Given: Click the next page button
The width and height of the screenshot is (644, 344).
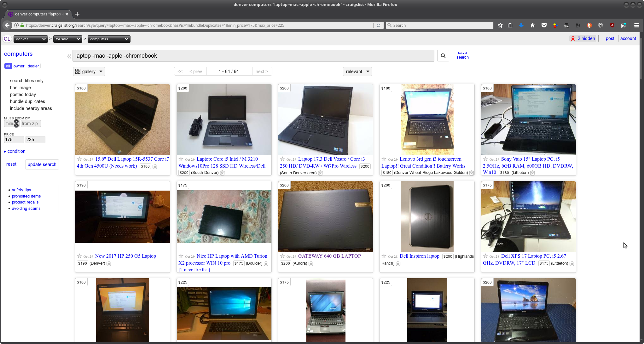Looking at the screenshot, I should 262,72.
